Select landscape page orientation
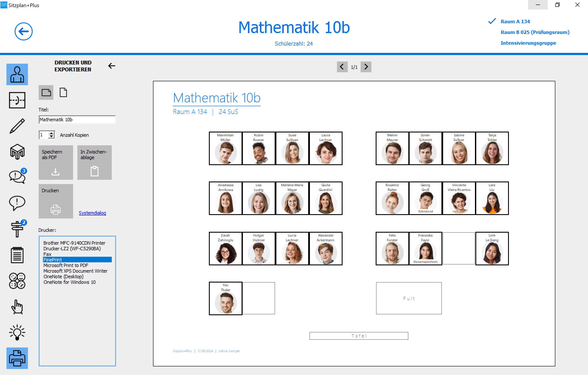This screenshot has height=375, width=588. [x=46, y=93]
